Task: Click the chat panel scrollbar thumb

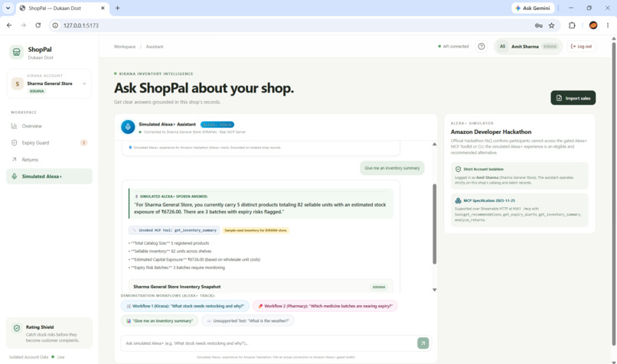Action: pos(434,223)
